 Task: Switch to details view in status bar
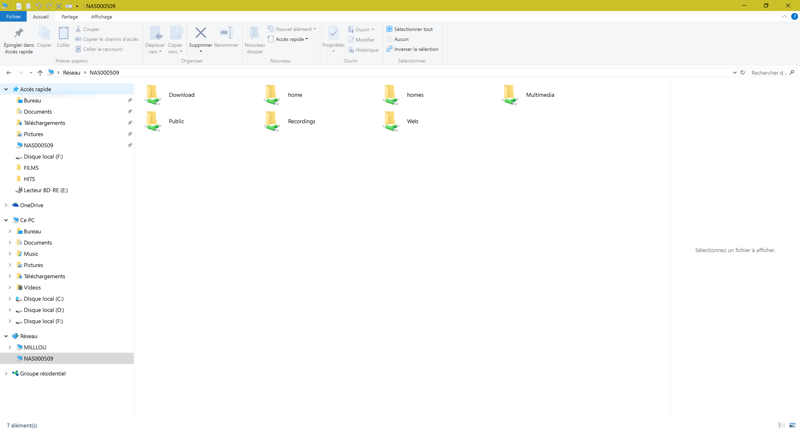pos(782,425)
